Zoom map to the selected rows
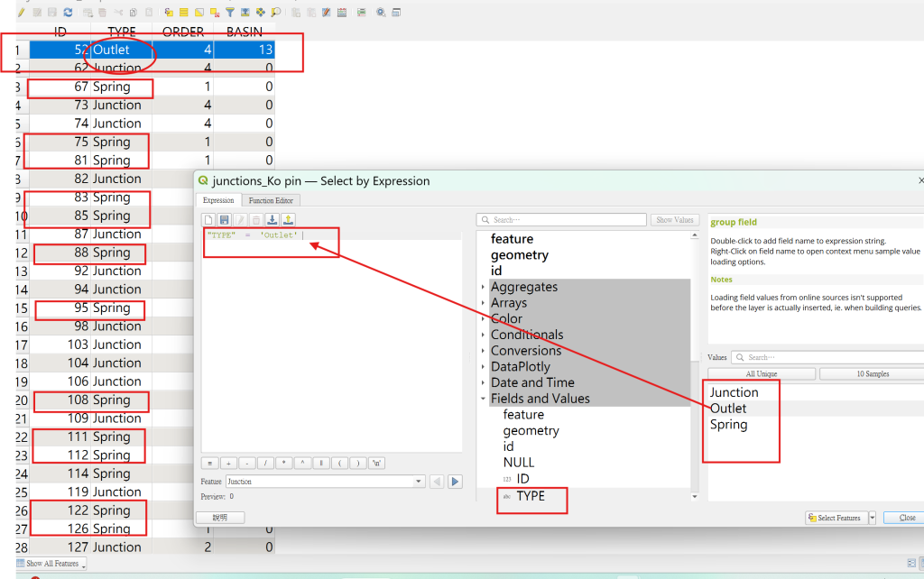 point(276,13)
